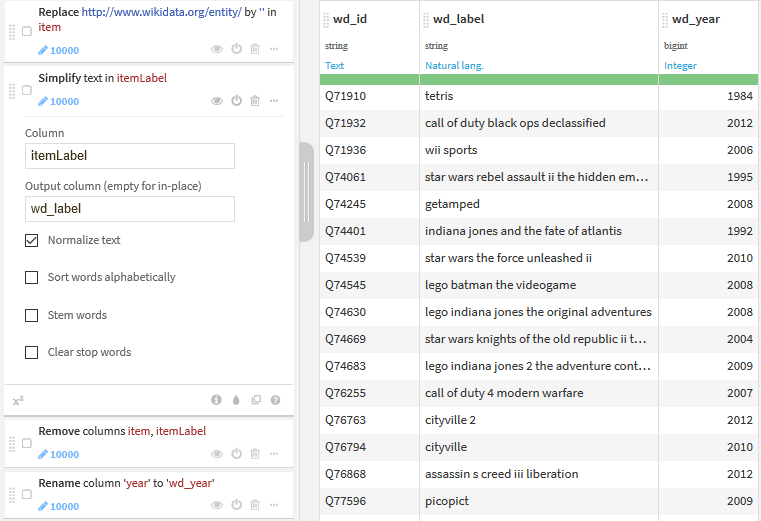
Task: Expand the Rename column year step
Action: (127, 483)
